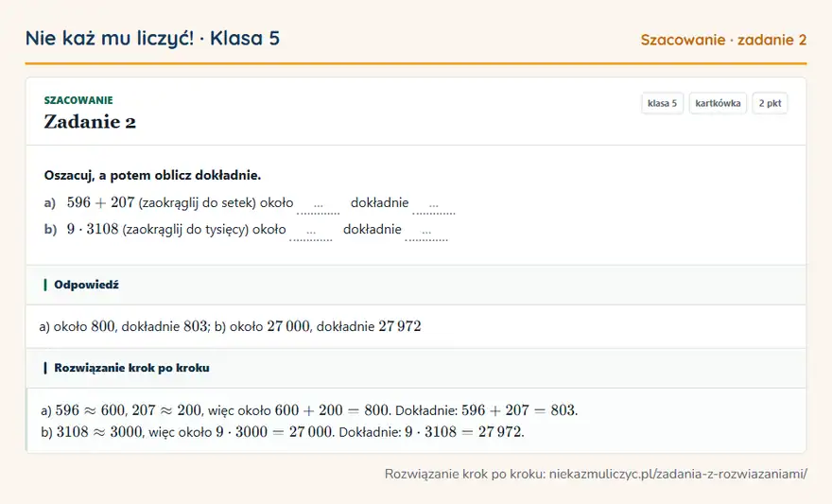Click solution line a starting '596 ≈ 600'
Viewport: 832px width, 504px height.
tap(309, 410)
